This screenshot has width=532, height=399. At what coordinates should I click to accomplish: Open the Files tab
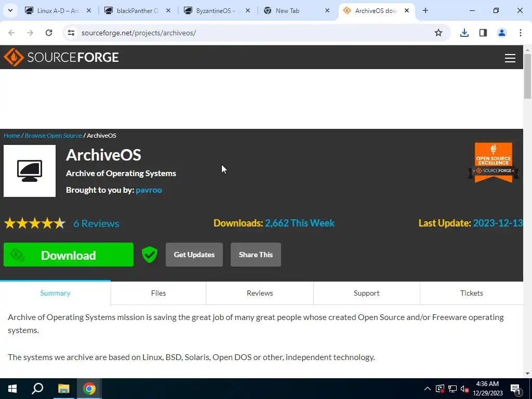coord(158,293)
